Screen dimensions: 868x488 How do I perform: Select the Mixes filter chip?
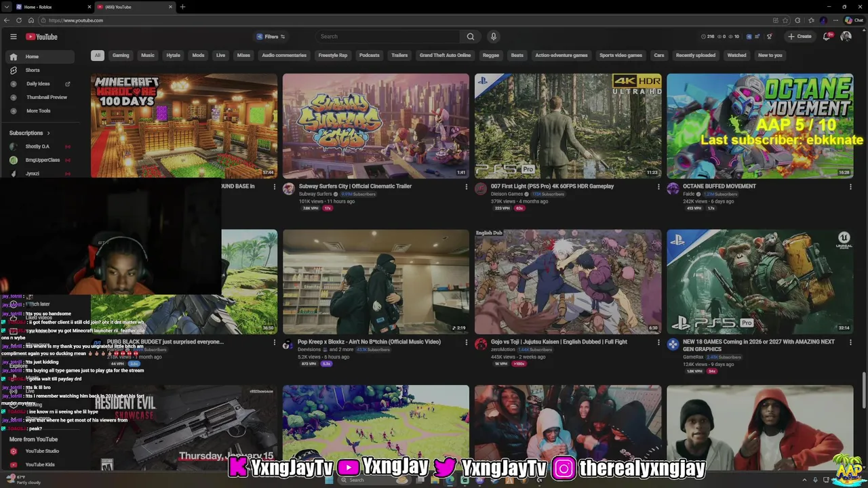pyautogui.click(x=243, y=56)
